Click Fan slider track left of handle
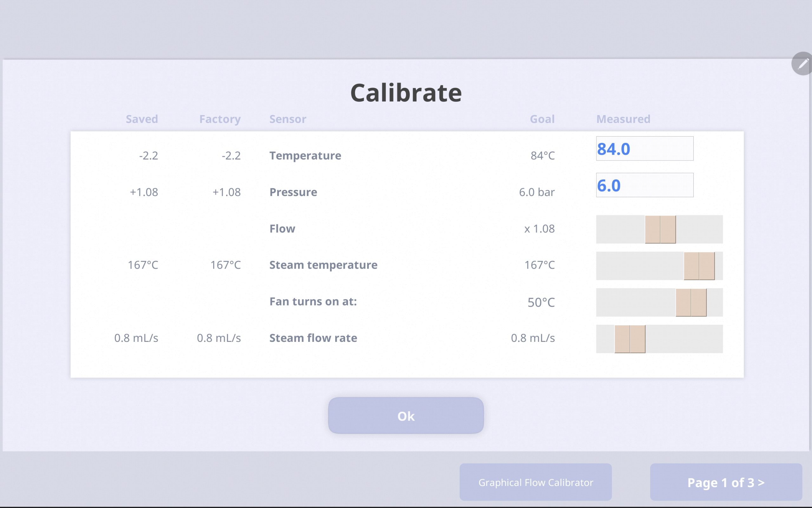The height and width of the screenshot is (508, 812). [635, 303]
